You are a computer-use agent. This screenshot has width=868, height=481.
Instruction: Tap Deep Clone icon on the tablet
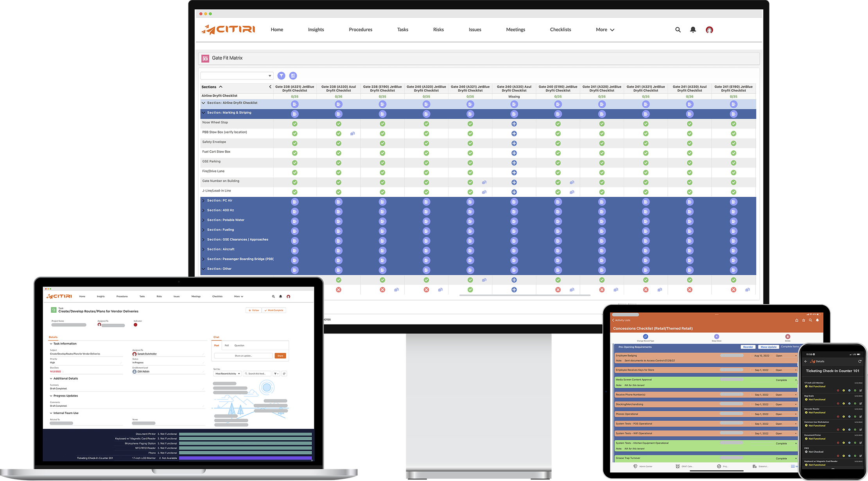[x=717, y=337]
